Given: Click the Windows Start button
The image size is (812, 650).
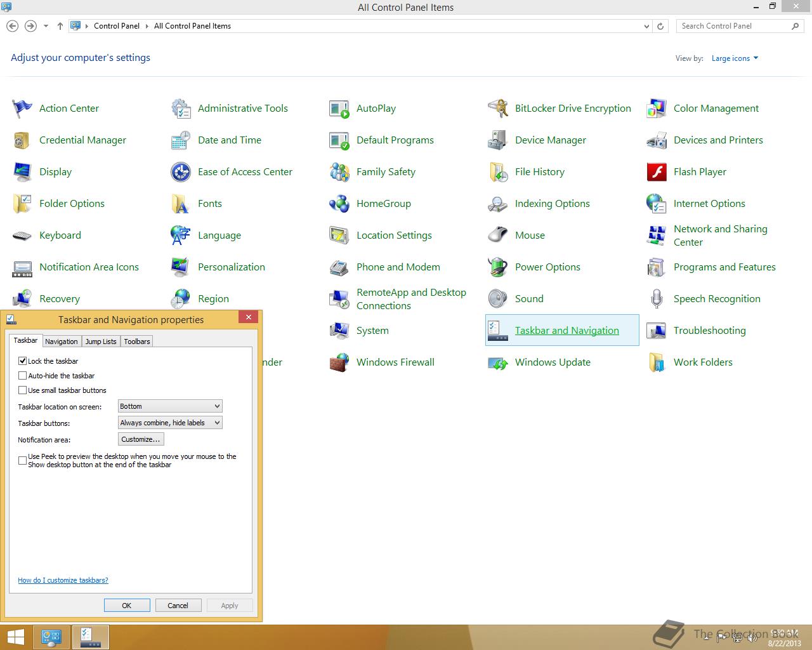Looking at the screenshot, I should coord(16,637).
